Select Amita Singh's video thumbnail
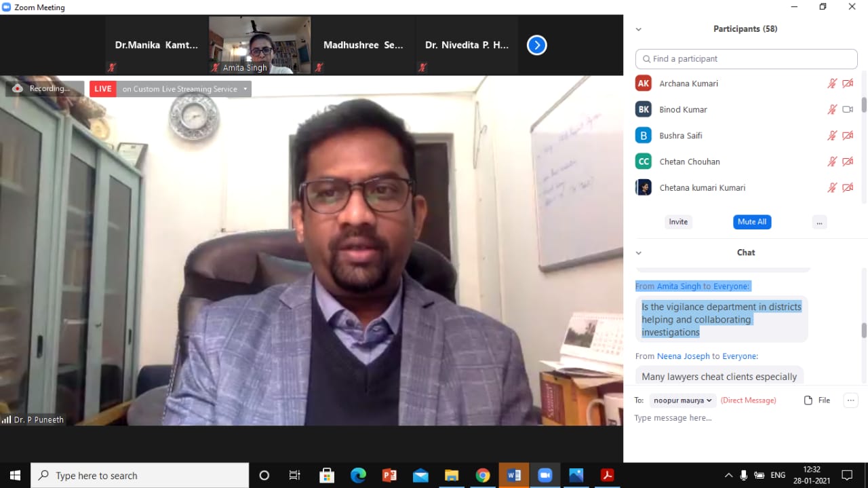 tap(260, 45)
